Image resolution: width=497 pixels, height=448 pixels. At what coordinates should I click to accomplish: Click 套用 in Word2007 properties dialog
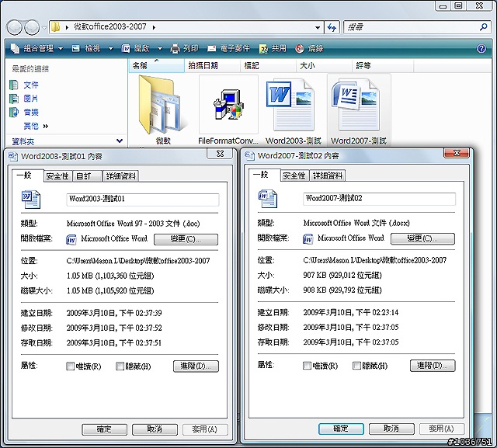(442, 429)
